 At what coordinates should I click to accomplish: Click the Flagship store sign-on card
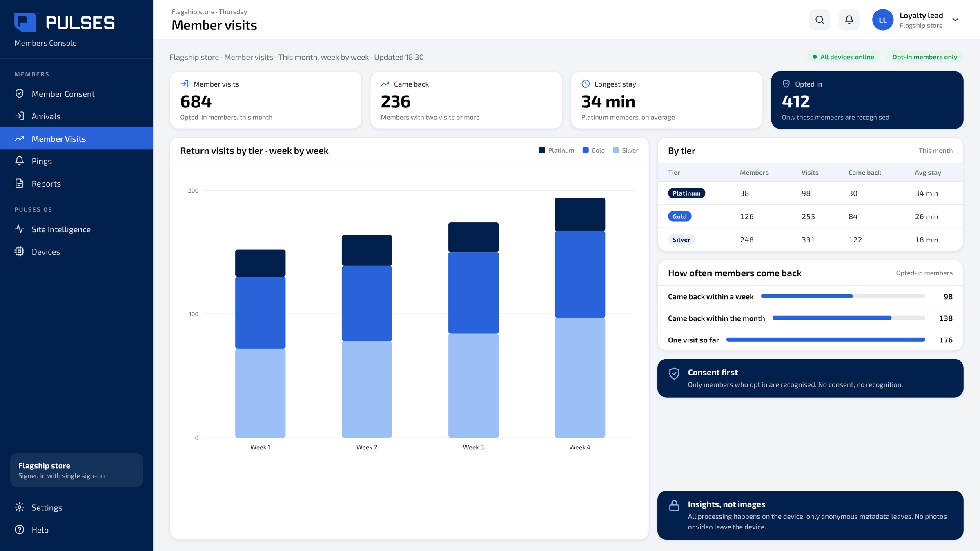pos(76,470)
